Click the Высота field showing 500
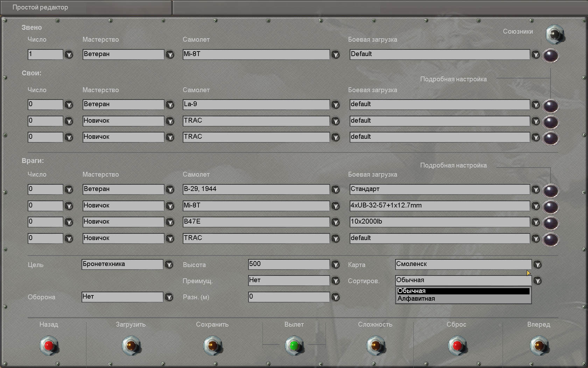 [289, 264]
